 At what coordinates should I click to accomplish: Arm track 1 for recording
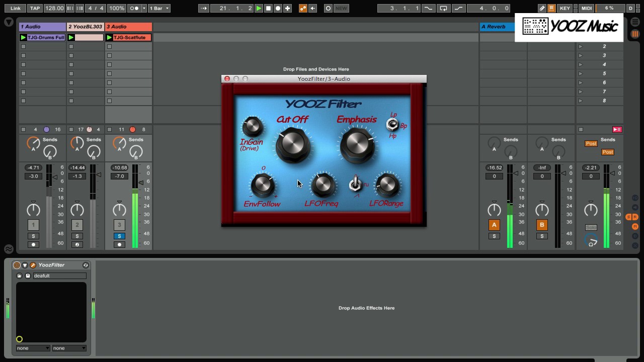click(33, 245)
